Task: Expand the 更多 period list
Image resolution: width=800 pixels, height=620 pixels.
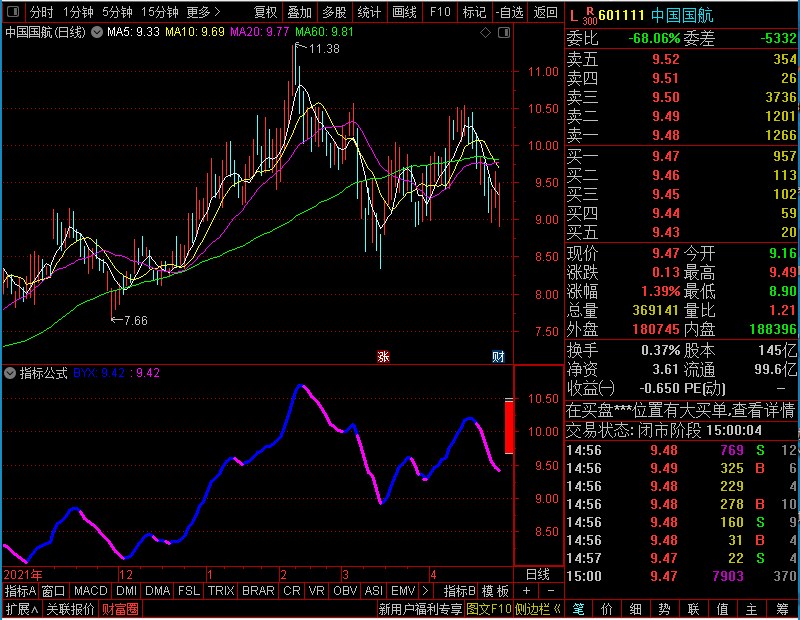Action: [203, 12]
